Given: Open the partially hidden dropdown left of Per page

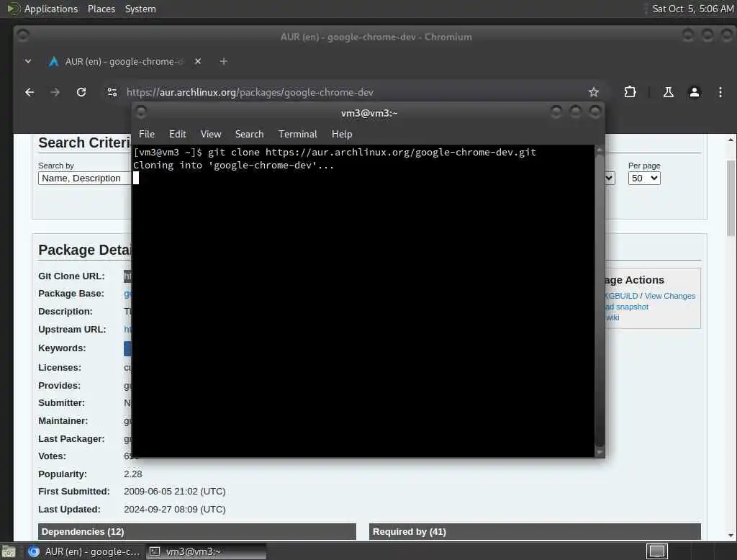Looking at the screenshot, I should point(610,179).
